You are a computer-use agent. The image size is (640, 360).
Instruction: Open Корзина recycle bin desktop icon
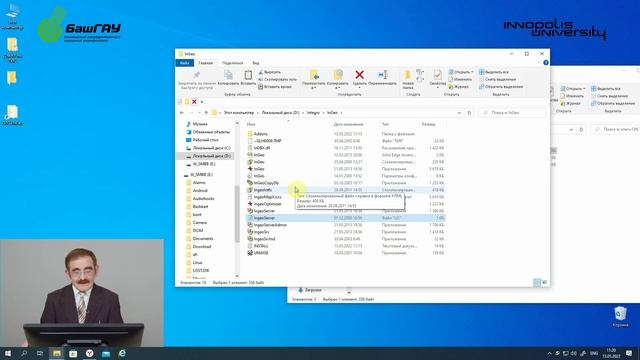click(620, 317)
